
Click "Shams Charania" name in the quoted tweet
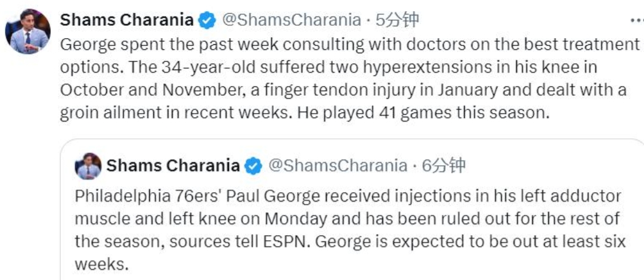[x=173, y=166]
